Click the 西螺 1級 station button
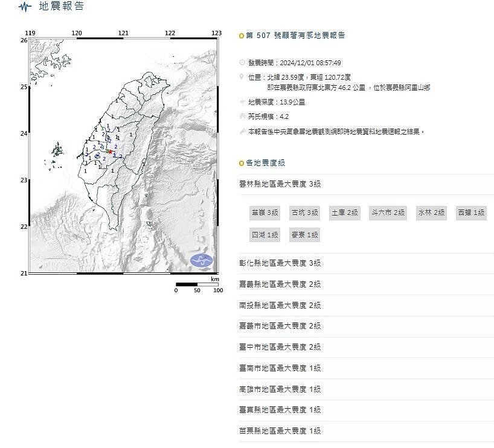The image size is (494, 448). pyautogui.click(x=471, y=213)
